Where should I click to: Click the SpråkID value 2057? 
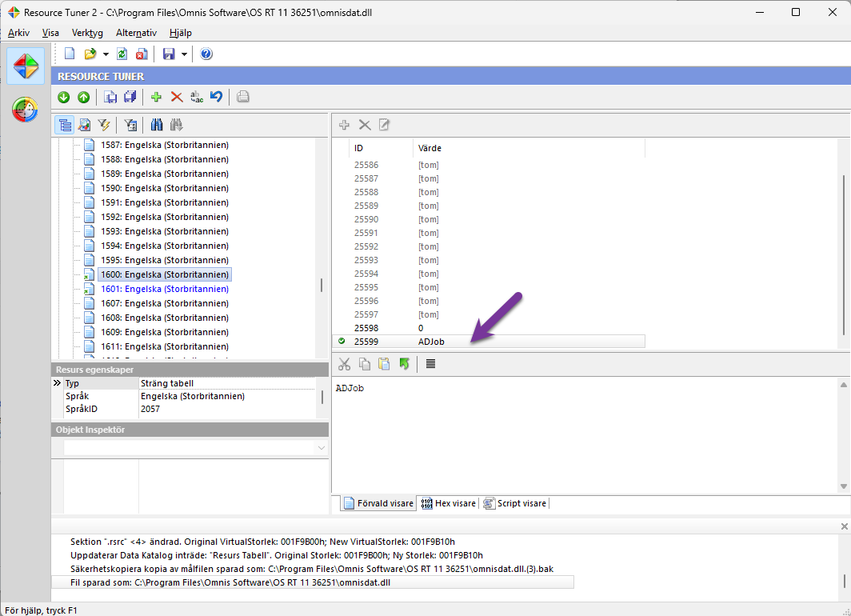(x=150, y=409)
